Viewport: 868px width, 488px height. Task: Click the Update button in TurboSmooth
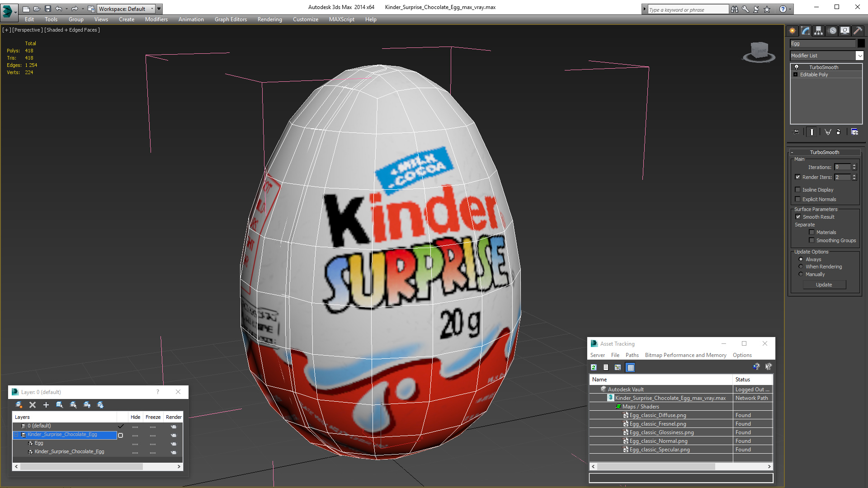[824, 285]
